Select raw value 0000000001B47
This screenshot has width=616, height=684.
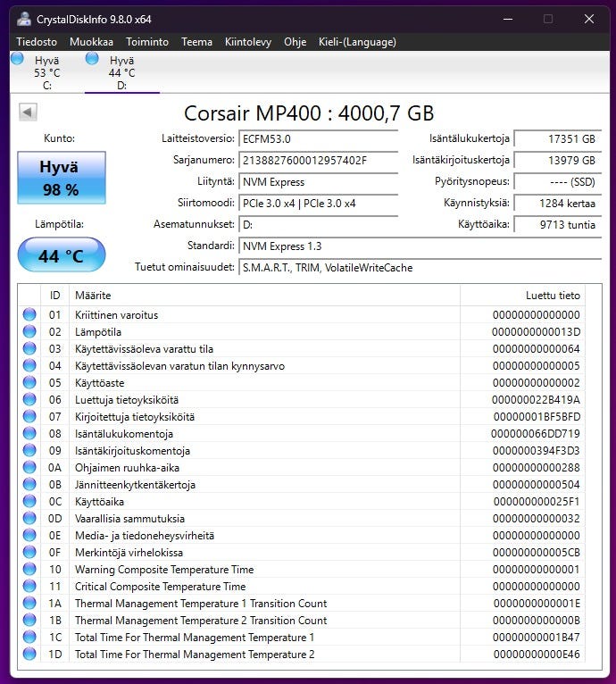[537, 638]
